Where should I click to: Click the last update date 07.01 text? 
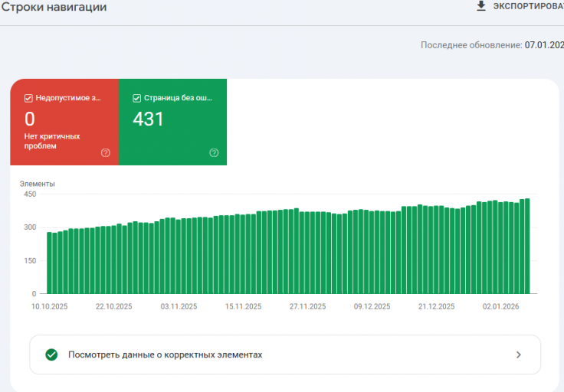point(544,45)
